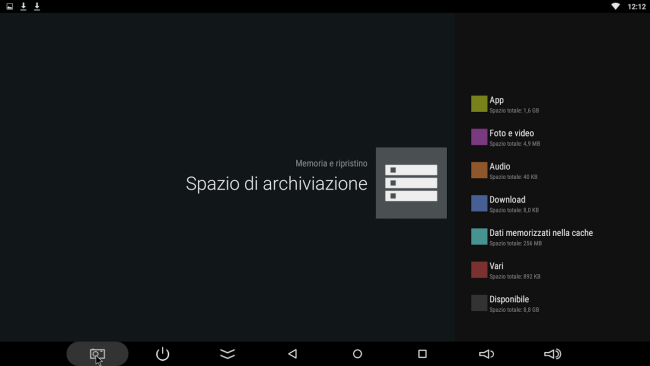Click the gray Disponibile color swatch
This screenshot has width=650, height=366.
click(x=479, y=303)
